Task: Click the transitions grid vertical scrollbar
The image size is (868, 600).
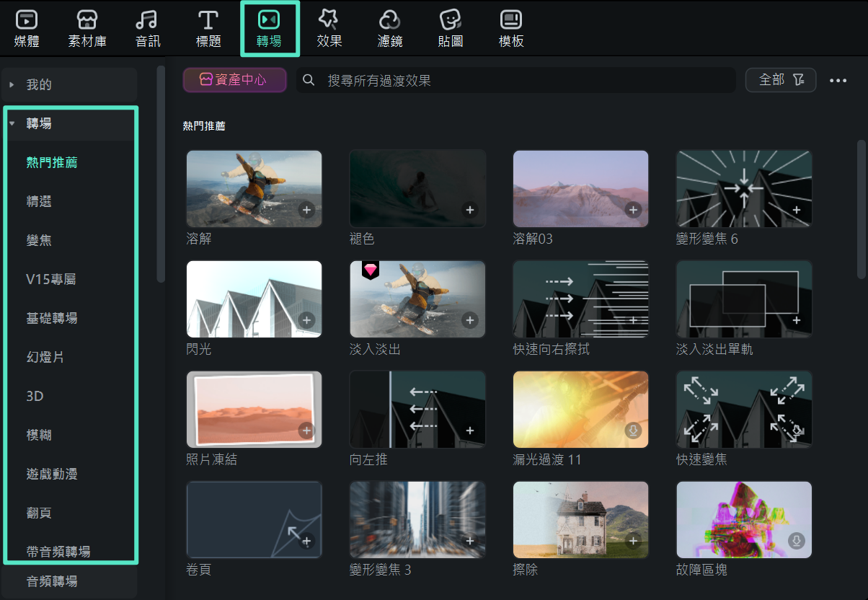Action: pyautogui.click(x=861, y=209)
